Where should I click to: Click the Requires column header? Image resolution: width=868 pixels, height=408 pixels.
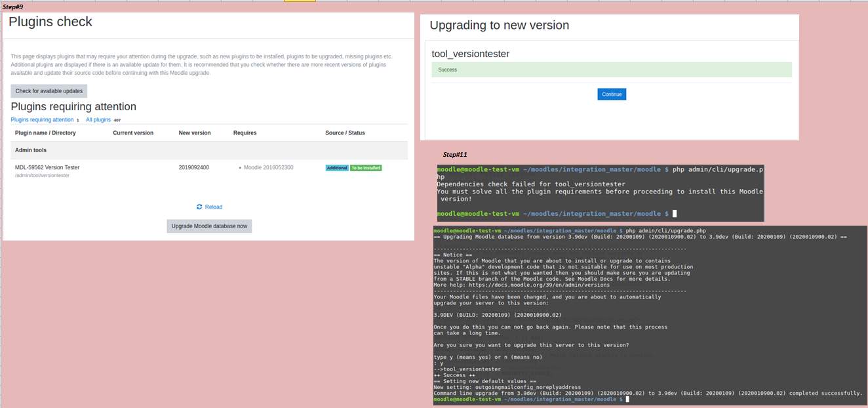point(245,133)
